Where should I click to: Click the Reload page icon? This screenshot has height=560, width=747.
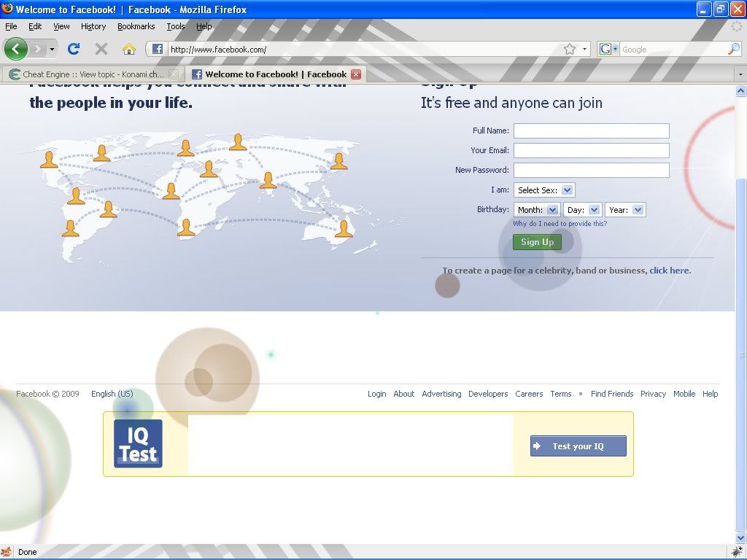click(x=73, y=49)
